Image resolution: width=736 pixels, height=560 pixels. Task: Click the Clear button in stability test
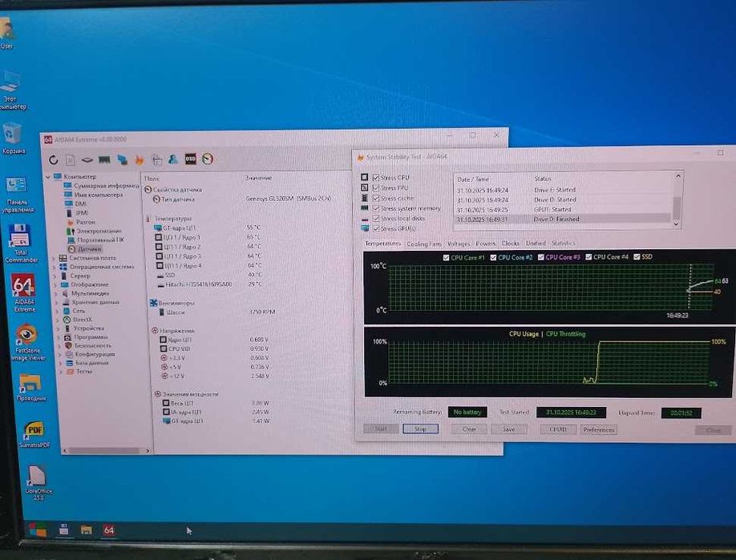coord(469,429)
